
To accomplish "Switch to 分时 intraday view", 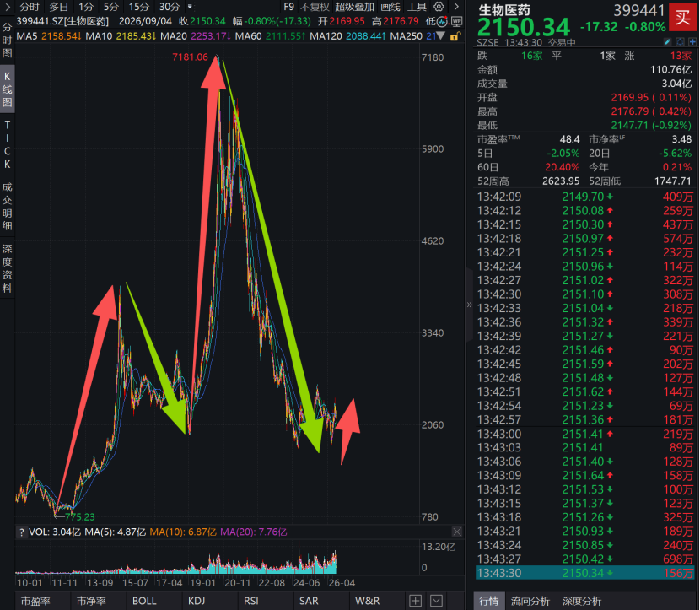I will tap(30, 7).
